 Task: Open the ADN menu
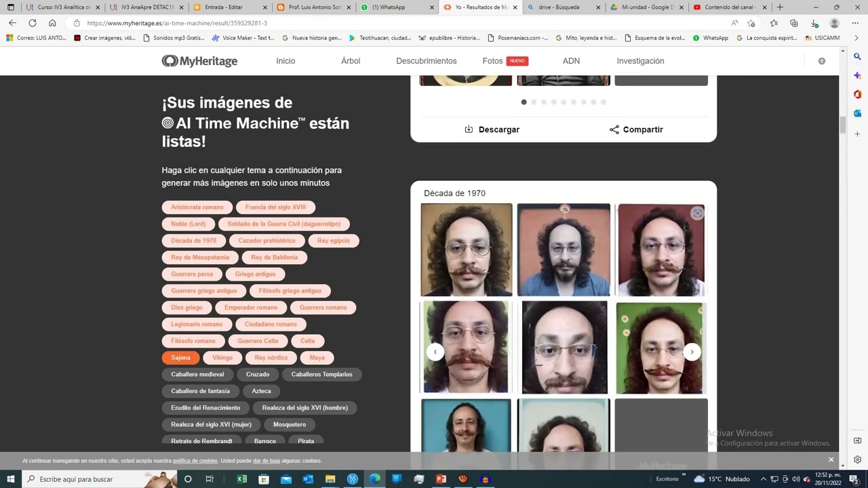[571, 61]
